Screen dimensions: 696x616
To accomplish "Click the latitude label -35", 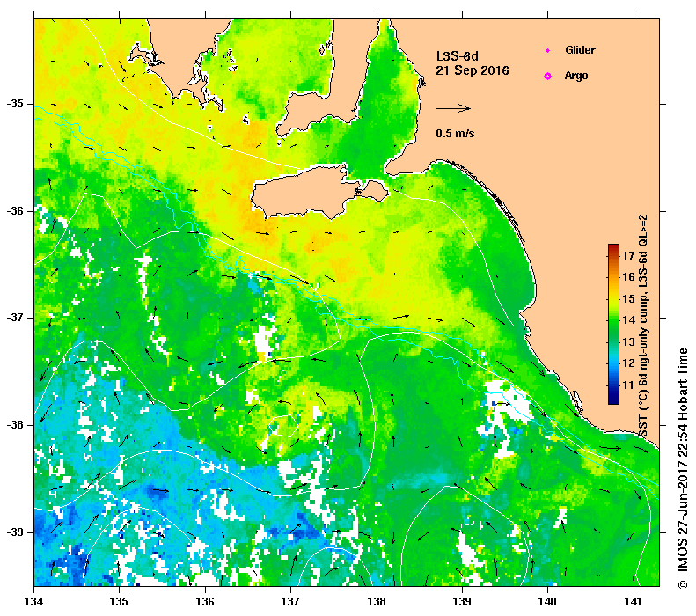I will pos(15,104).
